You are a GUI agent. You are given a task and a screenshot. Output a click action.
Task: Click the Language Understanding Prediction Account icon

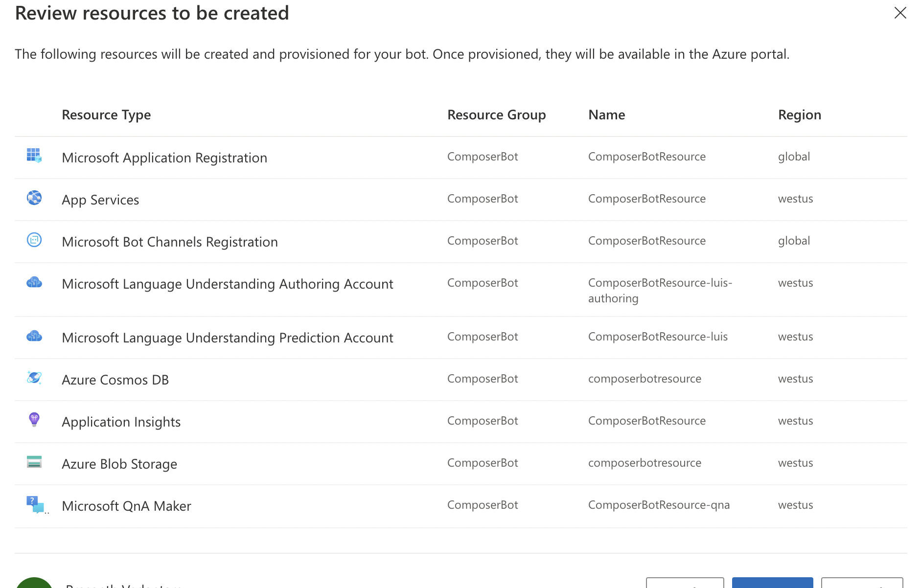click(34, 337)
